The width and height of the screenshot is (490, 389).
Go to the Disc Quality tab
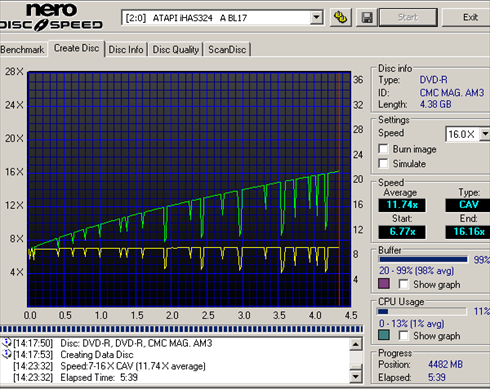tap(176, 50)
